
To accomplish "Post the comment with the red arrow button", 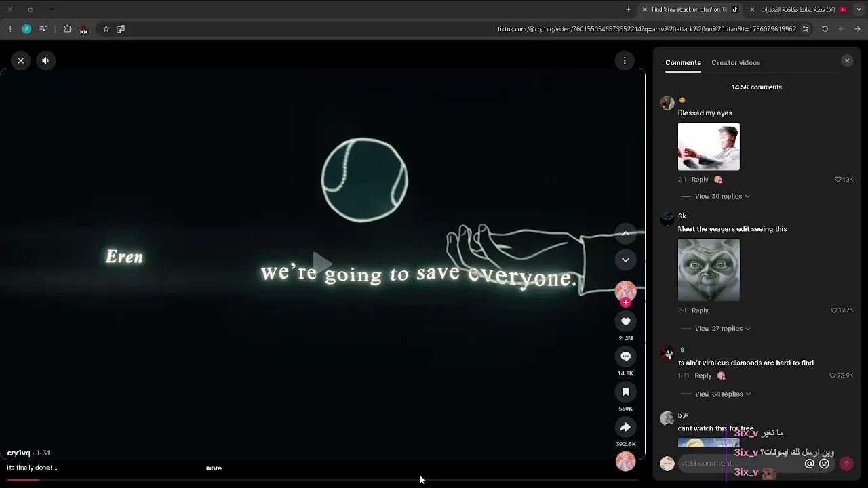I will click(846, 464).
